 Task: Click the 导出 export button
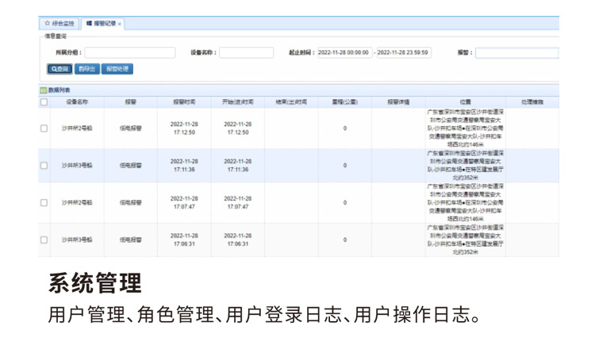click(x=87, y=69)
